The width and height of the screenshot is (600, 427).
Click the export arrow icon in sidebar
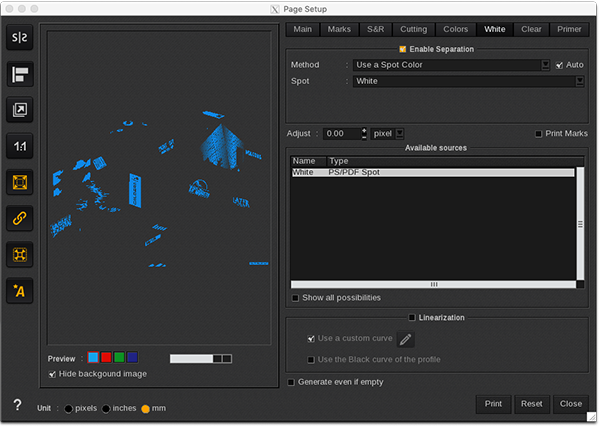coord(20,110)
